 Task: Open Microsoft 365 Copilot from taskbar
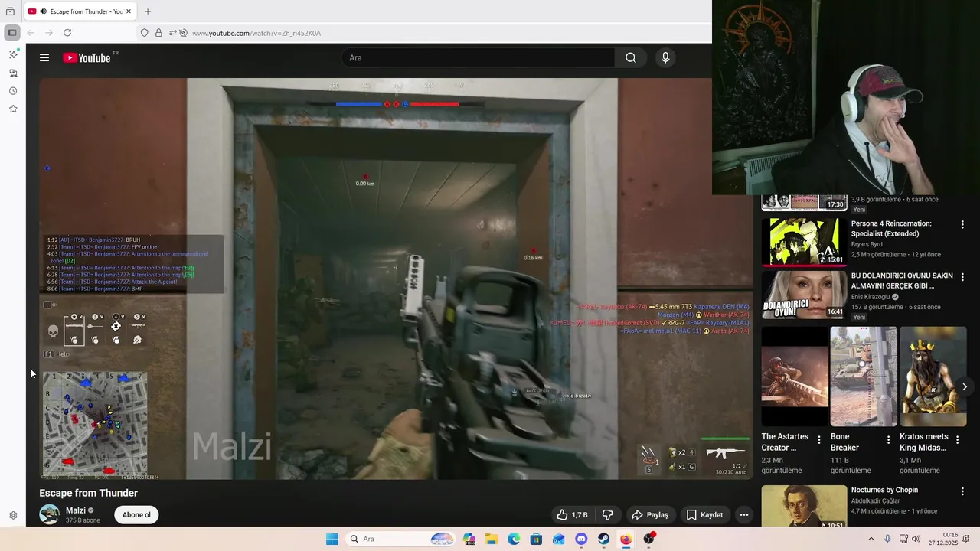[469, 539]
